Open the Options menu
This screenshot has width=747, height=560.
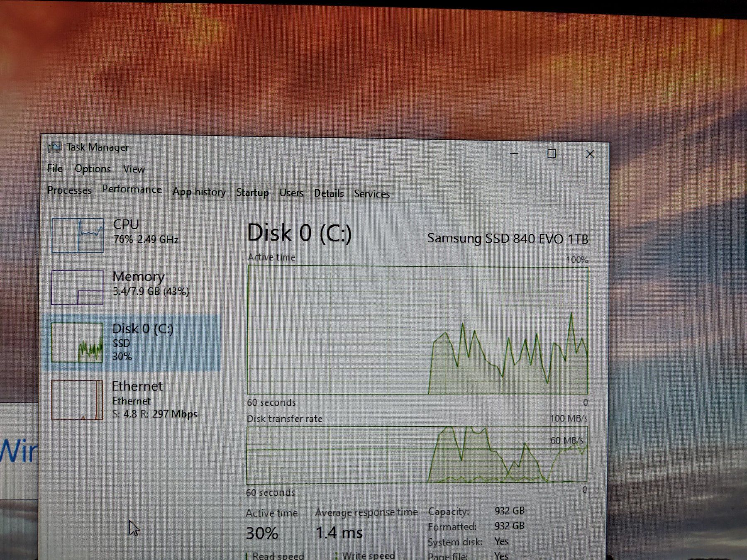93,169
